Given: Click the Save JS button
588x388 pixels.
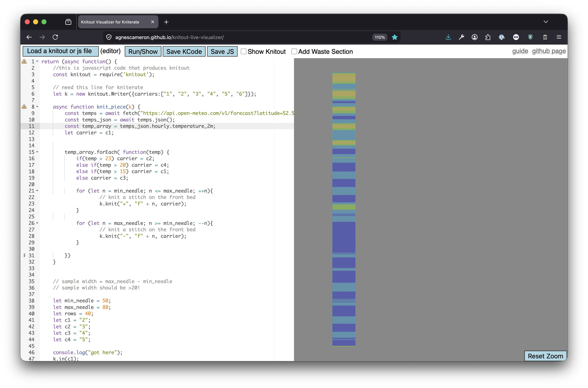Looking at the screenshot, I should pyautogui.click(x=222, y=51).
